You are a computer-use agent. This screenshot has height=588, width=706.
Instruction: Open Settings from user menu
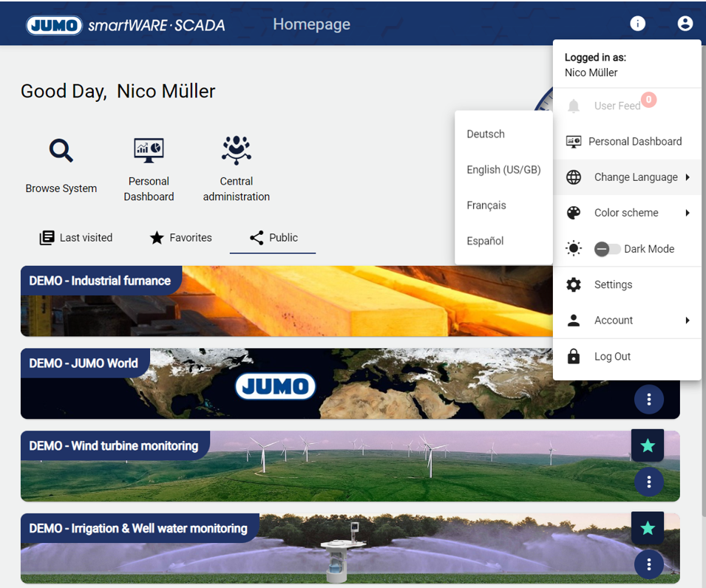(613, 285)
